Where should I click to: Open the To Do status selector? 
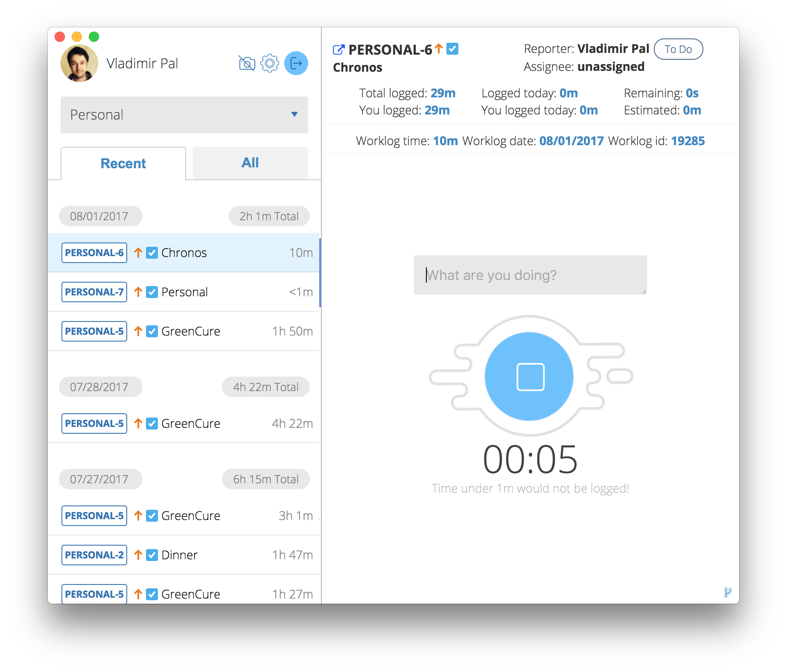point(678,49)
